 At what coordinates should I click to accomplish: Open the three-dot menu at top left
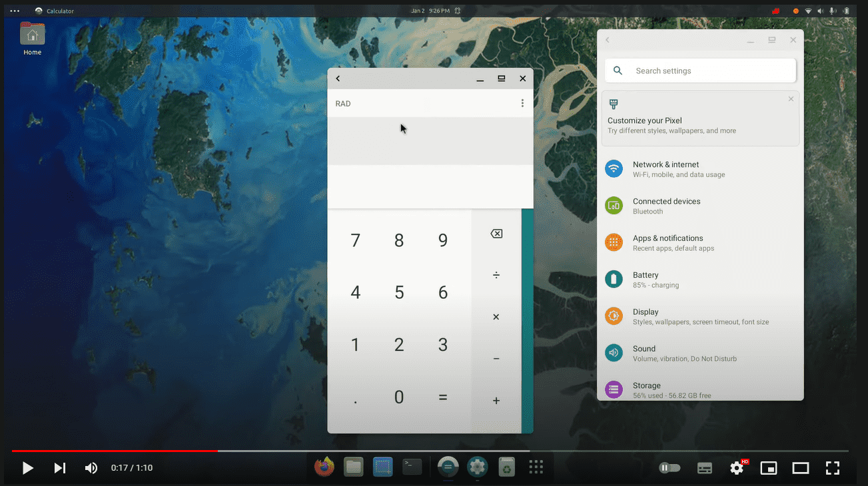14,10
